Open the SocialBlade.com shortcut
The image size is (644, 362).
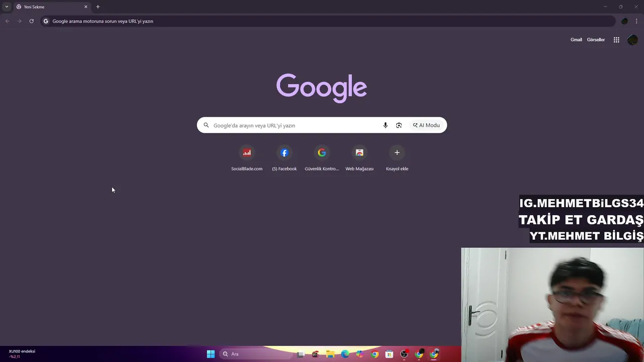tap(247, 158)
